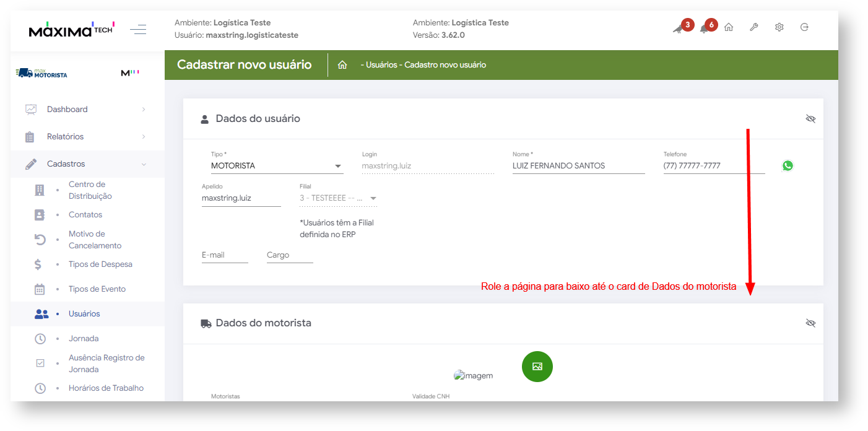Screen dimensions: 868x431
Task: Expand the Relatórios menu chevron
Action: point(144,136)
